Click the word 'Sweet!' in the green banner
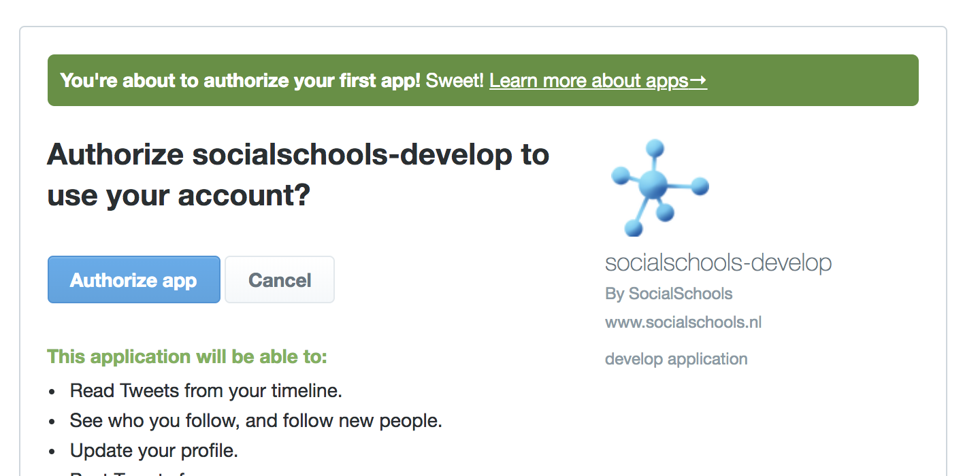This screenshot has width=980, height=476. point(454,81)
